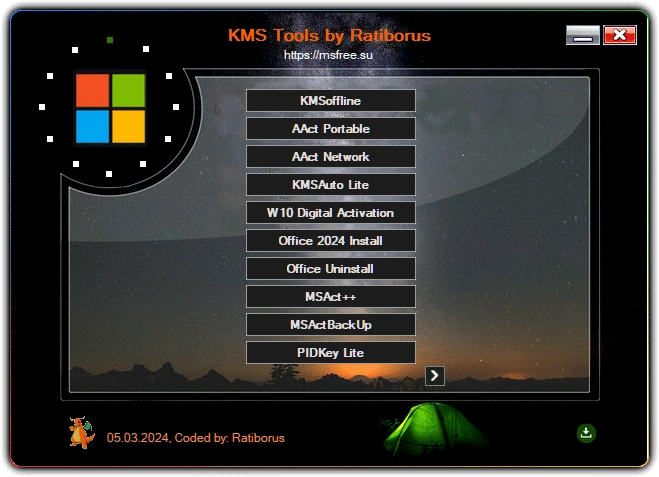
Task: Open MSActBackUp utility
Action: point(331,325)
